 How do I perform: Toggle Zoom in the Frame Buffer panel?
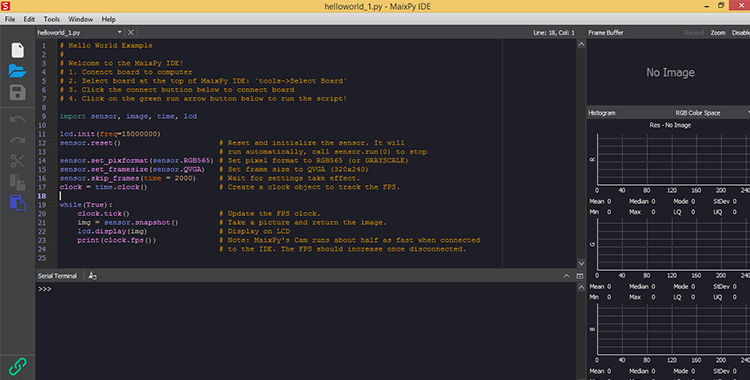point(717,33)
